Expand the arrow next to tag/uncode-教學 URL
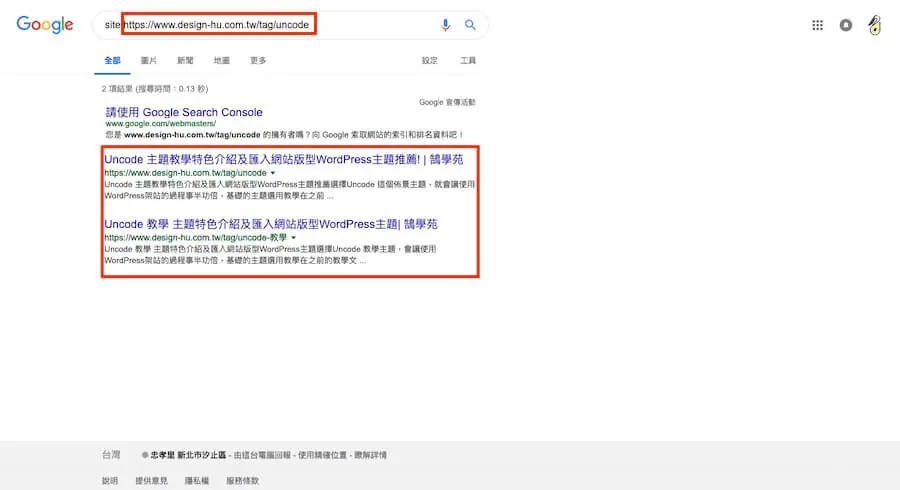The image size is (900, 490). (x=293, y=238)
